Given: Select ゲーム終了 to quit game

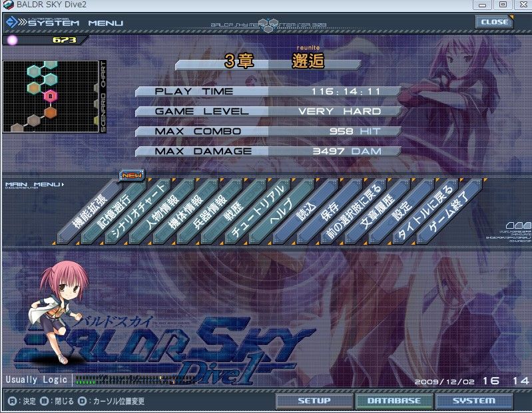Looking at the screenshot, I should click(x=449, y=211).
